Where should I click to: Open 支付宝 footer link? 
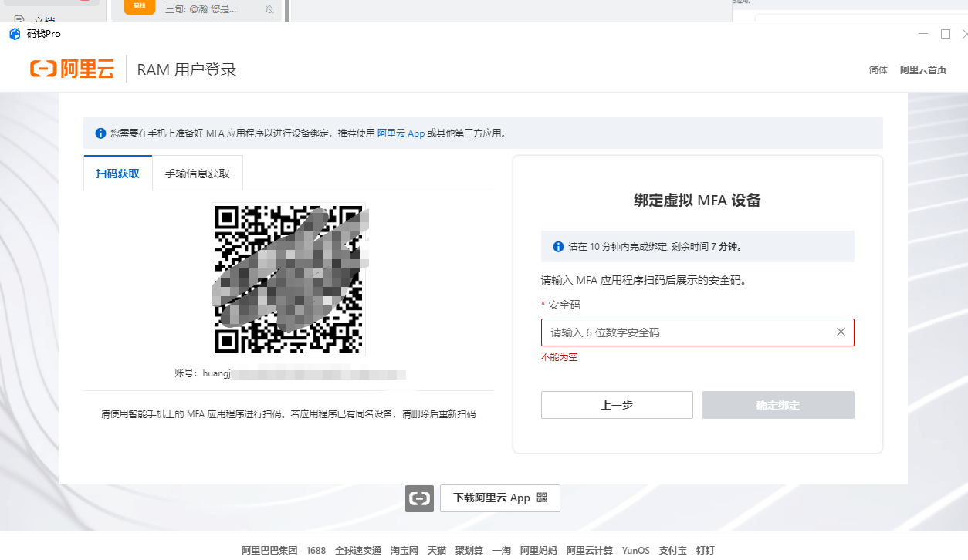click(x=673, y=550)
